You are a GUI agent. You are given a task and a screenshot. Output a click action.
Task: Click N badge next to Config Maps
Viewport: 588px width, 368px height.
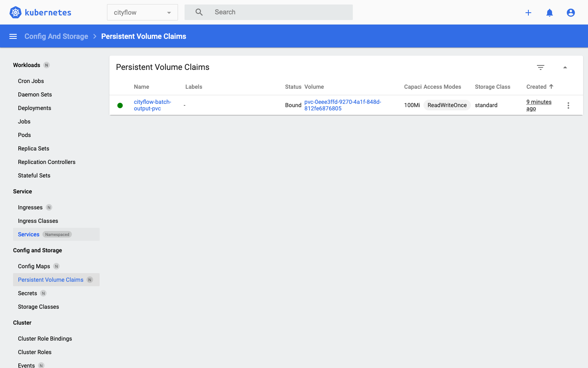(x=56, y=266)
